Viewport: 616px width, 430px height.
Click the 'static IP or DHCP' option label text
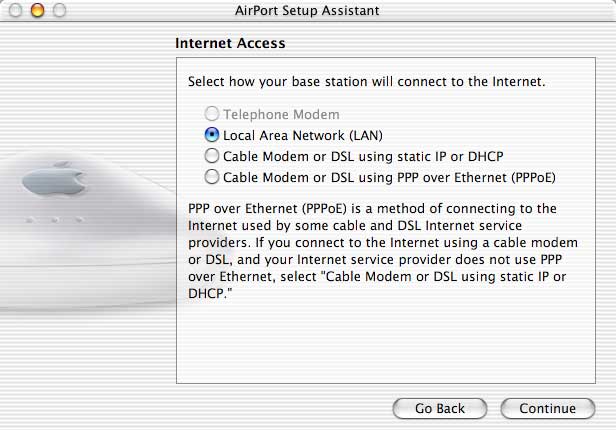(363, 156)
